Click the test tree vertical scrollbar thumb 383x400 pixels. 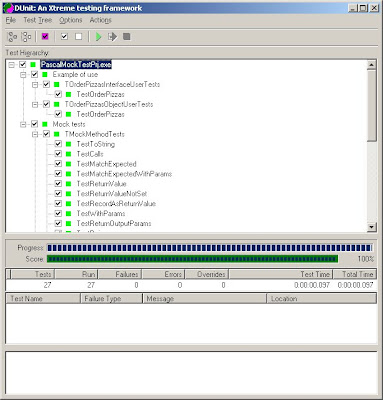pyautogui.click(x=372, y=105)
